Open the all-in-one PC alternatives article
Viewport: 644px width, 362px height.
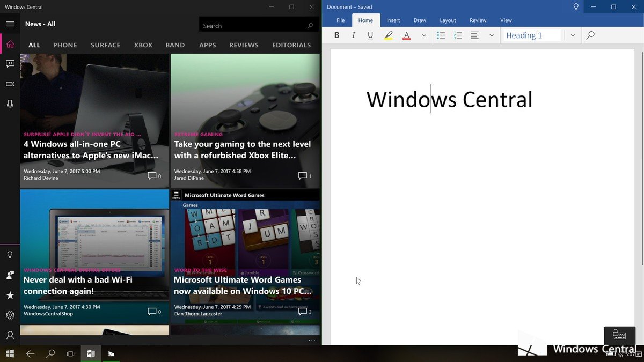pyautogui.click(x=94, y=121)
